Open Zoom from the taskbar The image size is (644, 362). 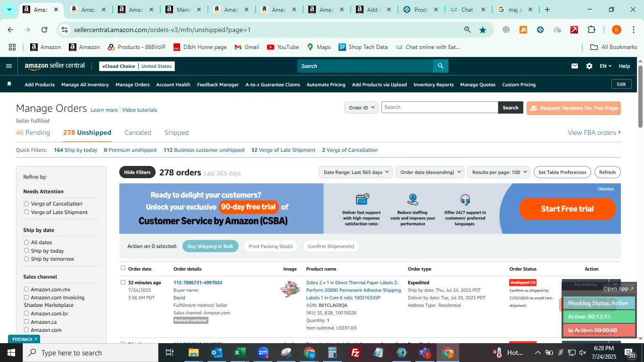263,353
